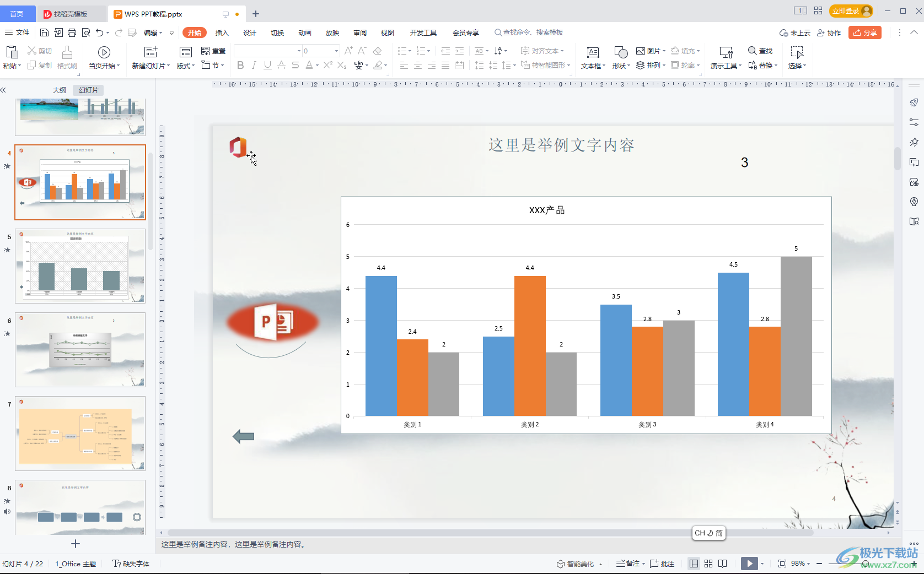Click the zoom slider handle

coord(865,564)
